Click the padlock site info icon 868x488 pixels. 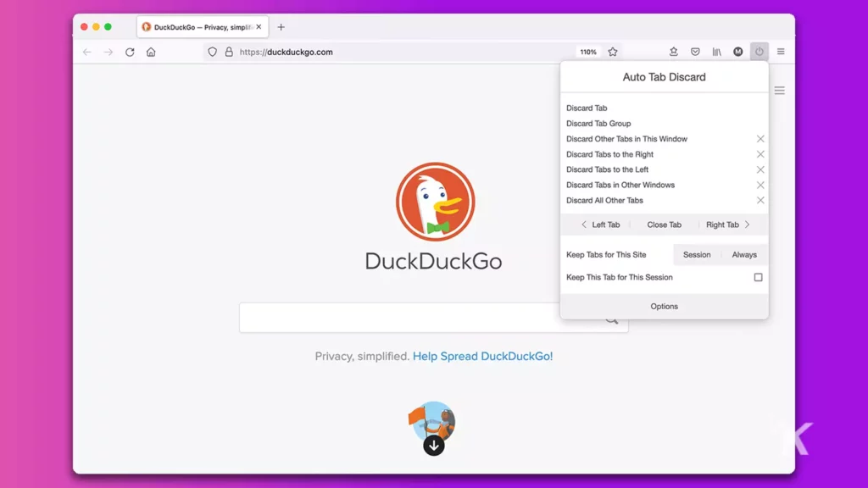[229, 52]
